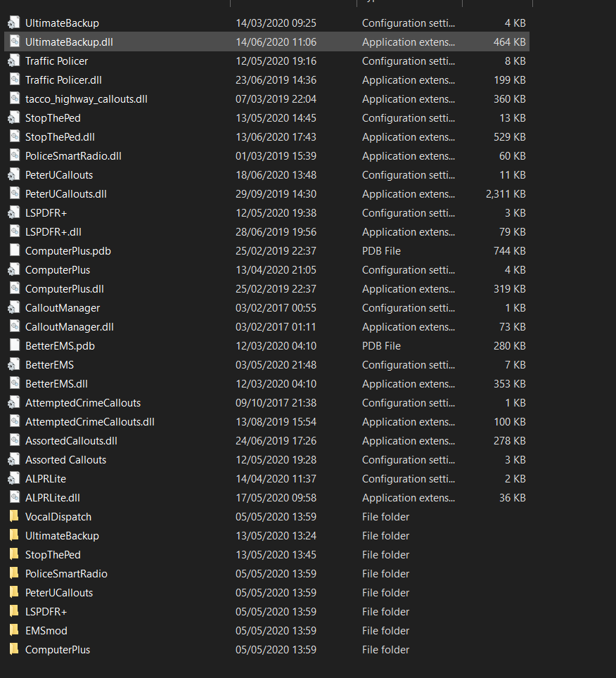Click the ComputerPlus folder icon
616x678 pixels.
(x=14, y=650)
